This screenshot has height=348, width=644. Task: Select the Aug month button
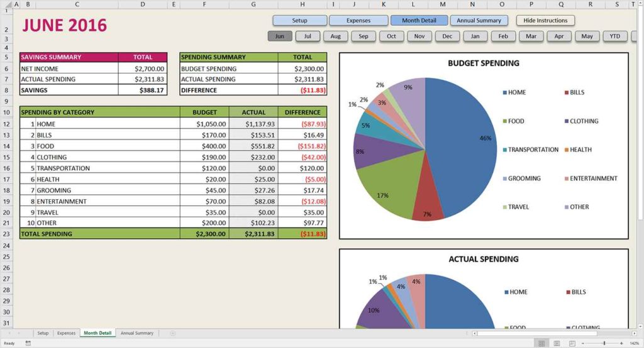[x=336, y=36]
